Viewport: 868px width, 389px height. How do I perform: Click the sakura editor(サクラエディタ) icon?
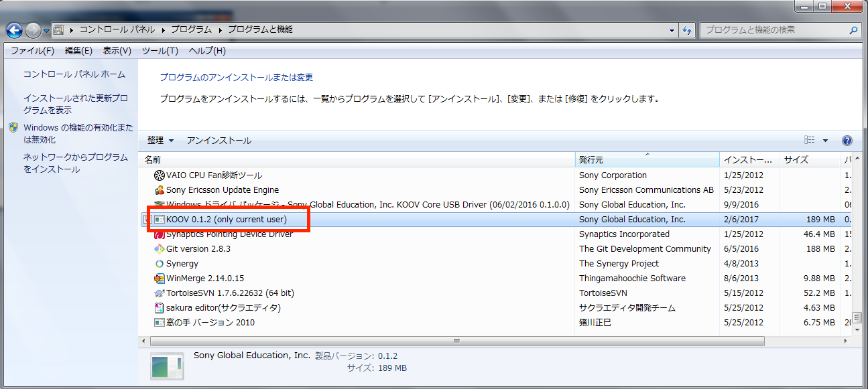(x=160, y=308)
